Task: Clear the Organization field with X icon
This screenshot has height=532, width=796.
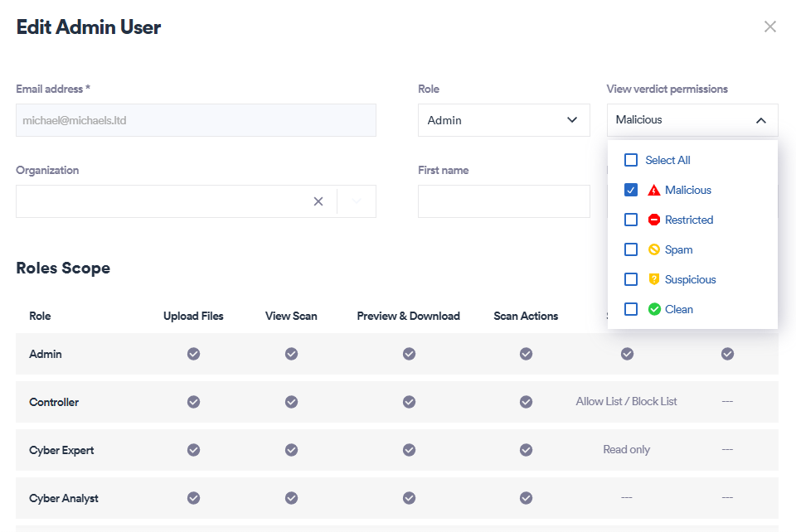Action: pos(318,201)
